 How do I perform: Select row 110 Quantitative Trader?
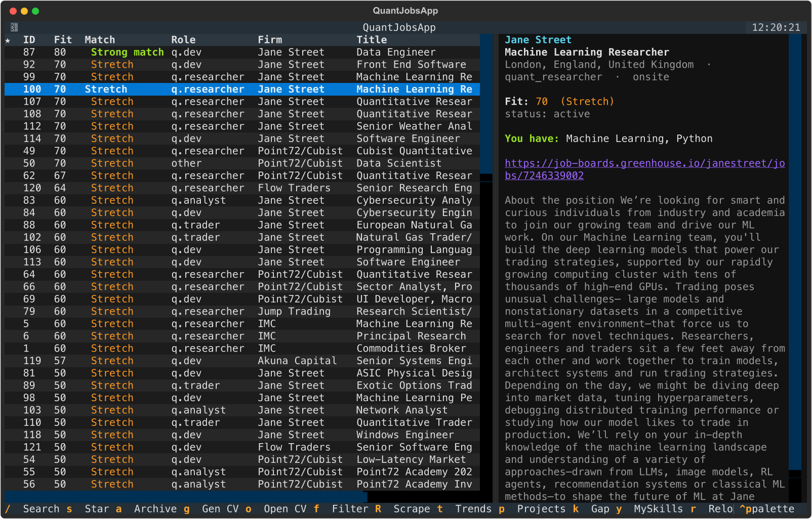242,422
